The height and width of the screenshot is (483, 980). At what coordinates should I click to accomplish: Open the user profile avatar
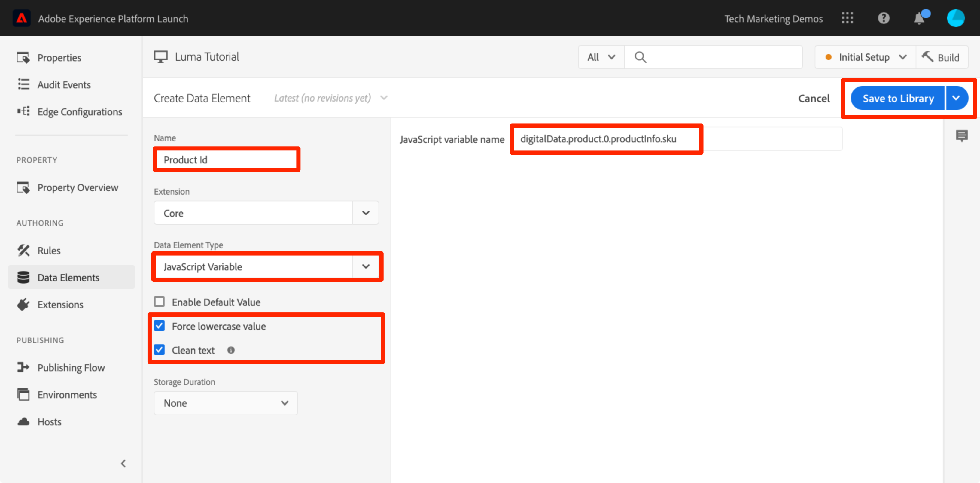point(955,18)
